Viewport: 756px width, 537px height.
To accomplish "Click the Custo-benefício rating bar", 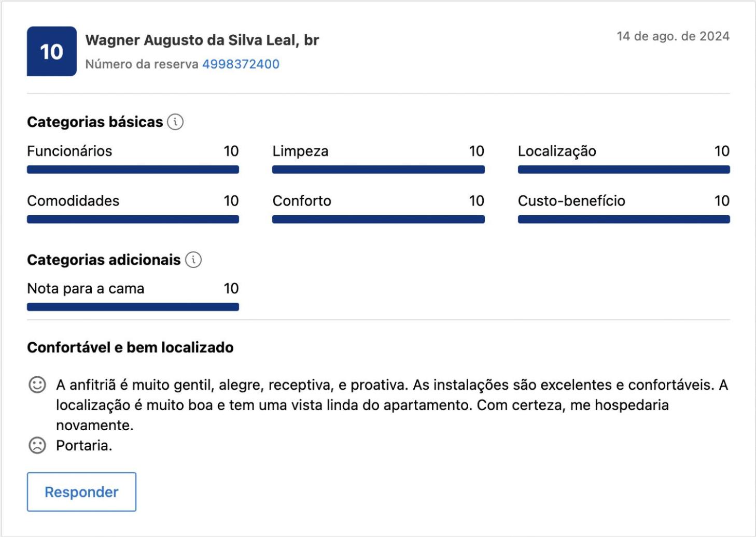I will tap(623, 219).
